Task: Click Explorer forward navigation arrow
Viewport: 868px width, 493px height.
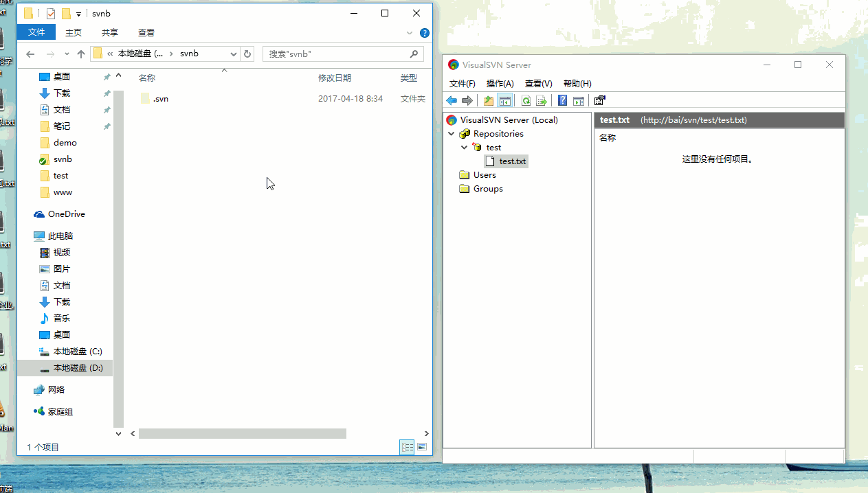Action: tap(50, 54)
